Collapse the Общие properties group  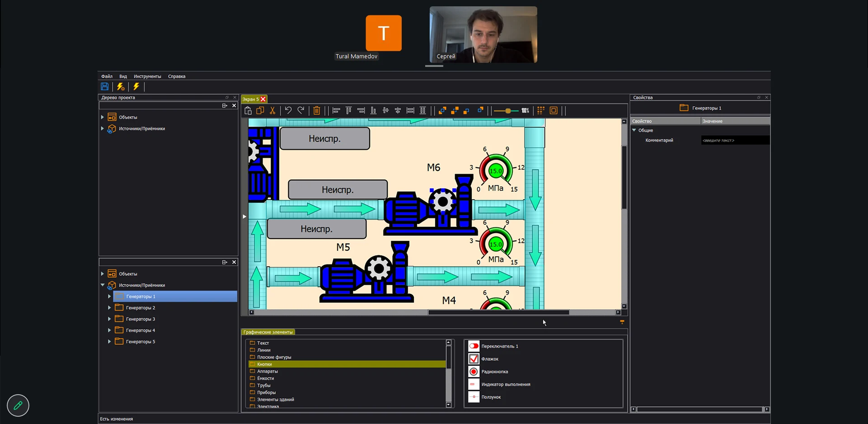click(x=634, y=130)
